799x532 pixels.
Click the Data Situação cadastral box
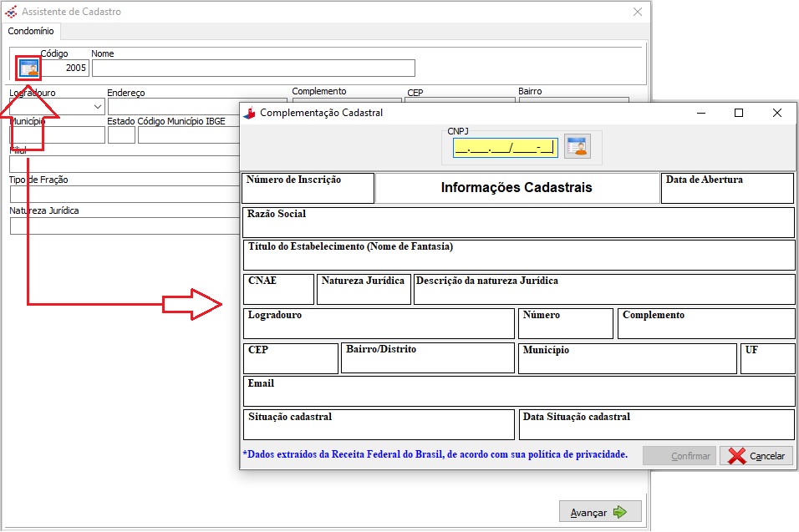tap(657, 424)
